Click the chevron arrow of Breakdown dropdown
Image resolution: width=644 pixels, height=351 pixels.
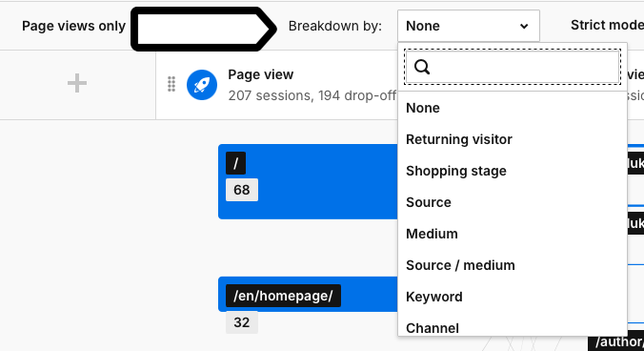[524, 27]
